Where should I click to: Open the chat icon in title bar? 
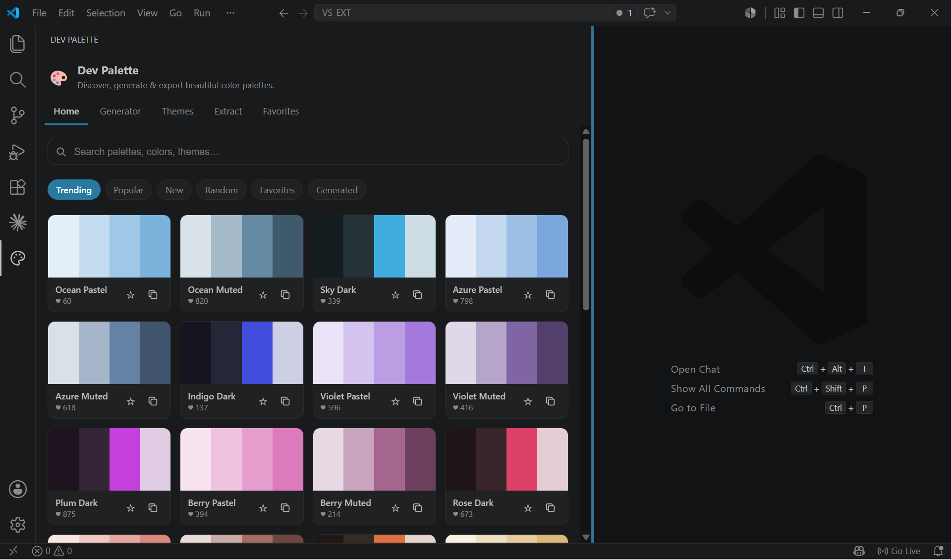(650, 13)
